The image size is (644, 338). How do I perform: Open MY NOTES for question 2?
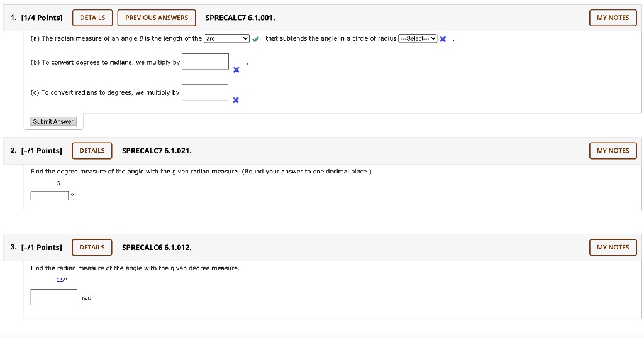click(x=613, y=151)
